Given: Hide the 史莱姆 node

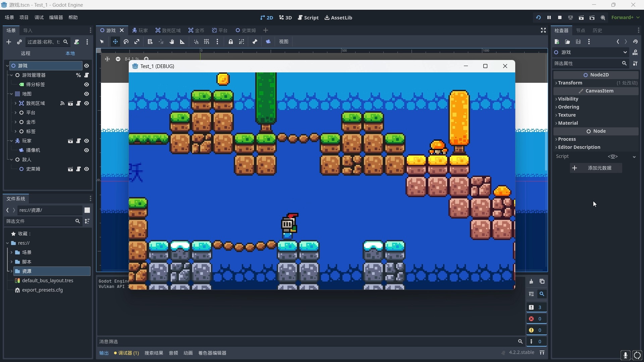Looking at the screenshot, I should coord(87,169).
